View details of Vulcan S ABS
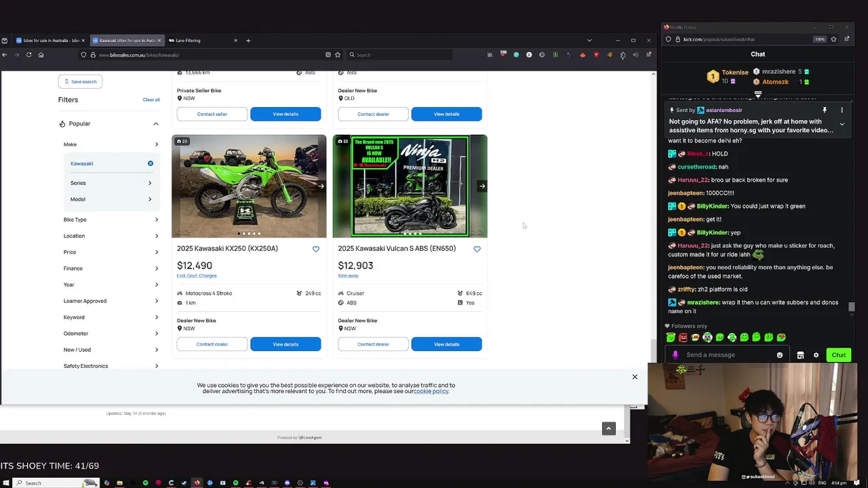Image resolution: width=868 pixels, height=488 pixels. tap(446, 344)
